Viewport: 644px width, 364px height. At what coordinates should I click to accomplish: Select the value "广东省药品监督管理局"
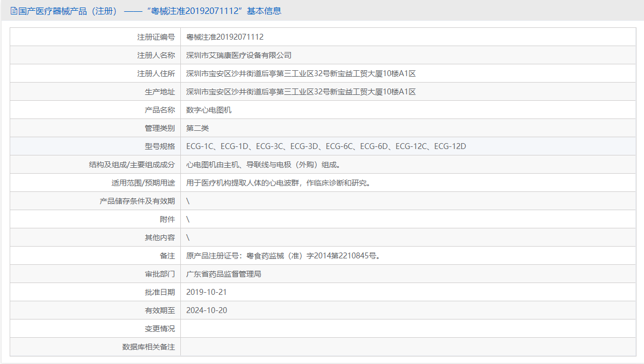pos(224,274)
